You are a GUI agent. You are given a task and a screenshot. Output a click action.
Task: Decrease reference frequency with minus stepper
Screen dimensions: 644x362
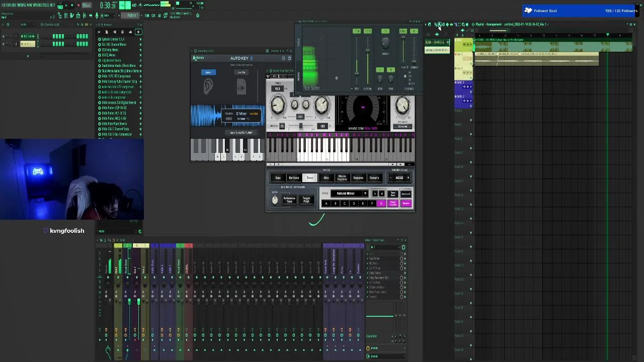coord(391,177)
